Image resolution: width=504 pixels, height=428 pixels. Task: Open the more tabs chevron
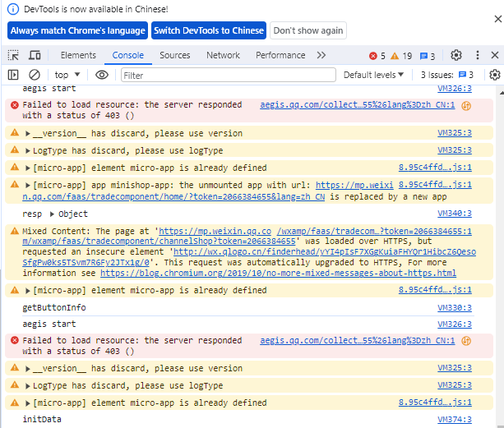(x=321, y=55)
